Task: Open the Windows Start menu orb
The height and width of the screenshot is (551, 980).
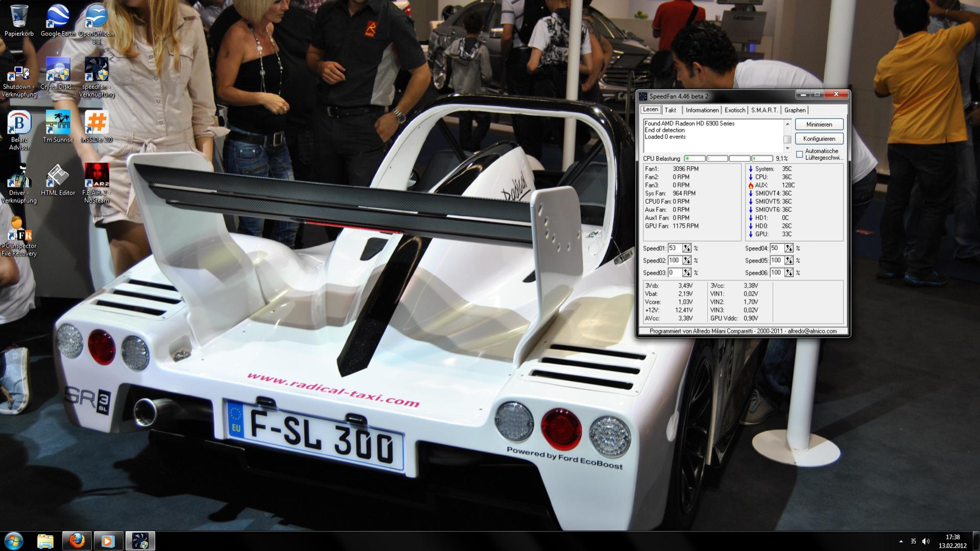Action: [x=14, y=541]
